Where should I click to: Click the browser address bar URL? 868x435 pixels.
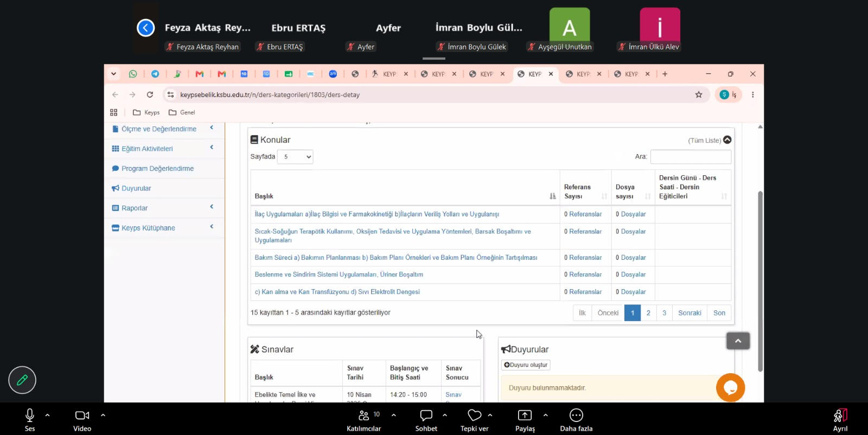(x=270, y=94)
